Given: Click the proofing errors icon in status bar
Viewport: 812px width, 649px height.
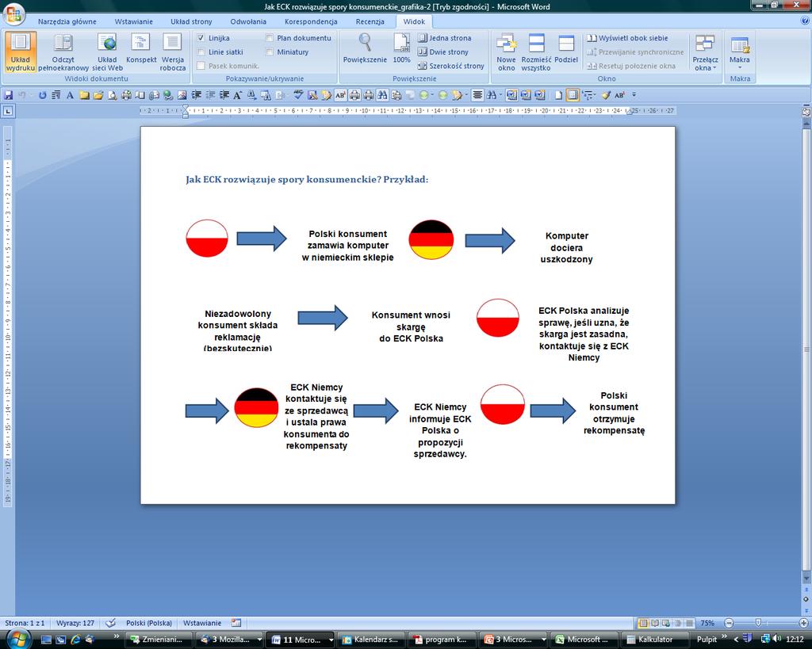Looking at the screenshot, I should (x=110, y=623).
